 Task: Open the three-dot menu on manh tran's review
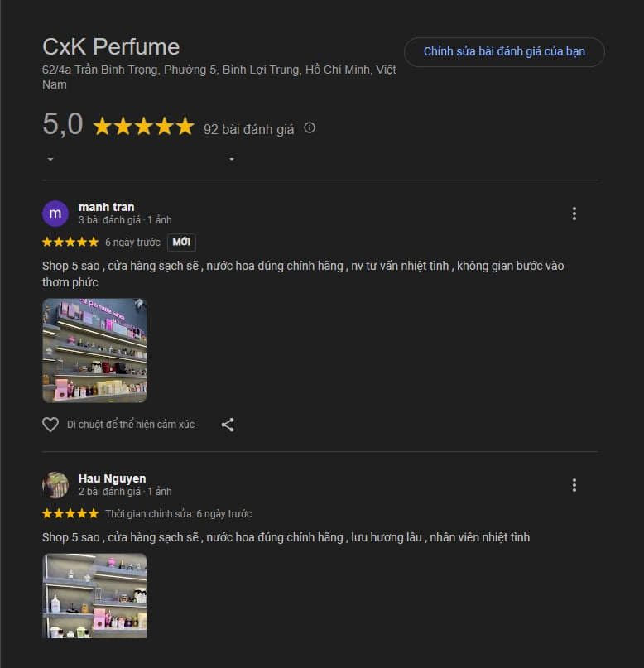574,214
